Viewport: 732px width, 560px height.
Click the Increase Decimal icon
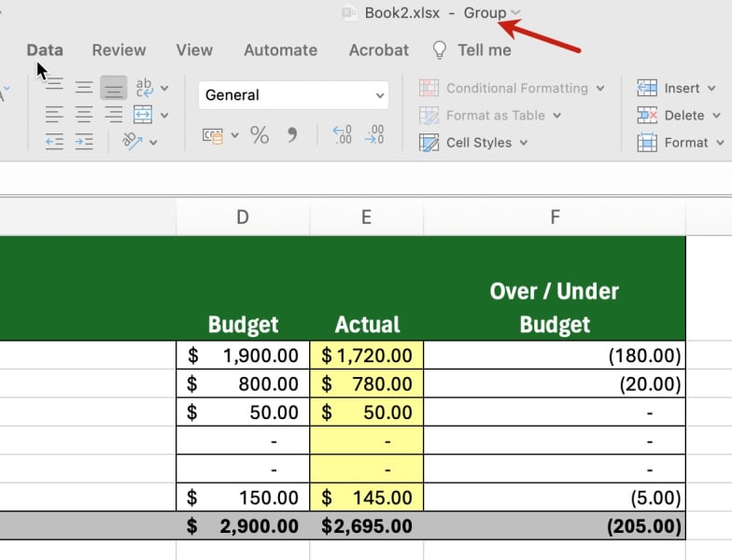tap(342, 135)
